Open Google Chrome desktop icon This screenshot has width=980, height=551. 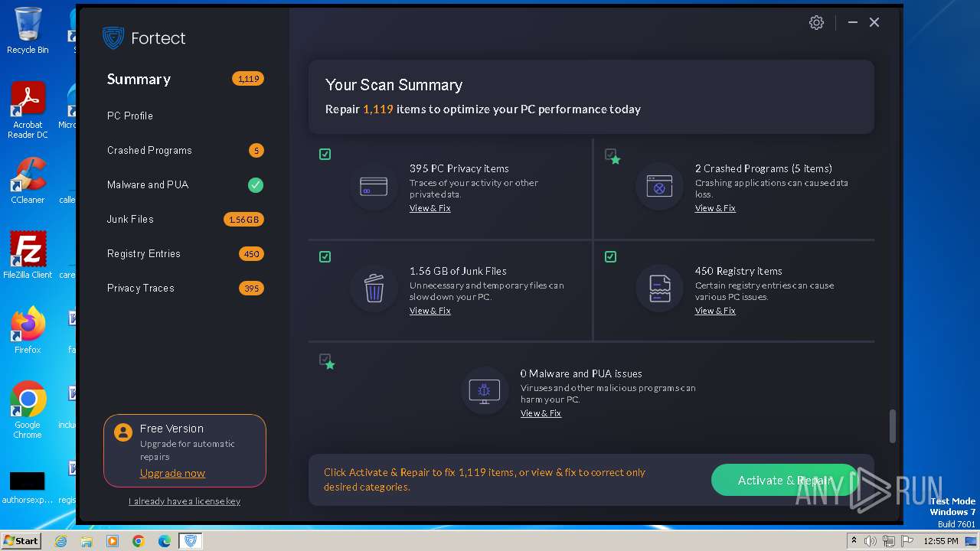tap(28, 410)
